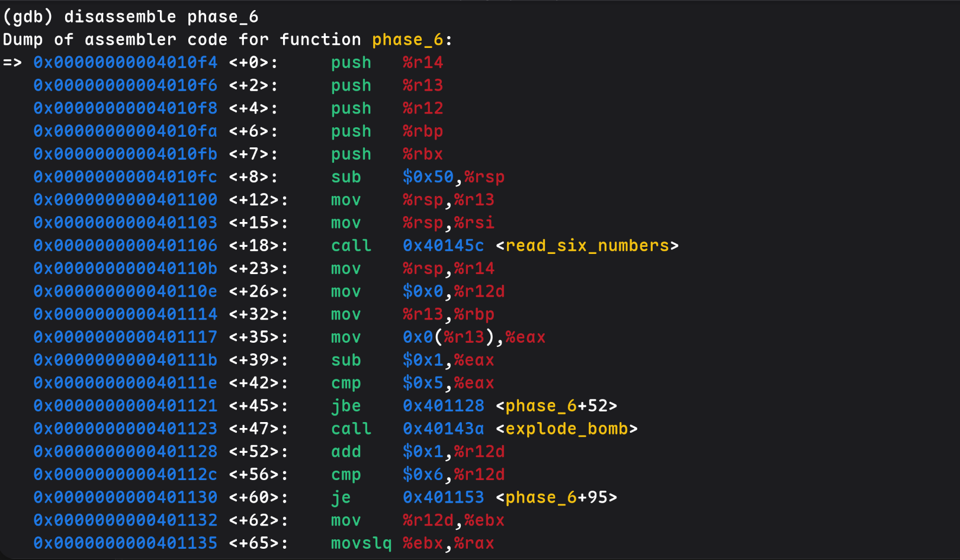Click the 'je' mnemonic

pos(341,498)
